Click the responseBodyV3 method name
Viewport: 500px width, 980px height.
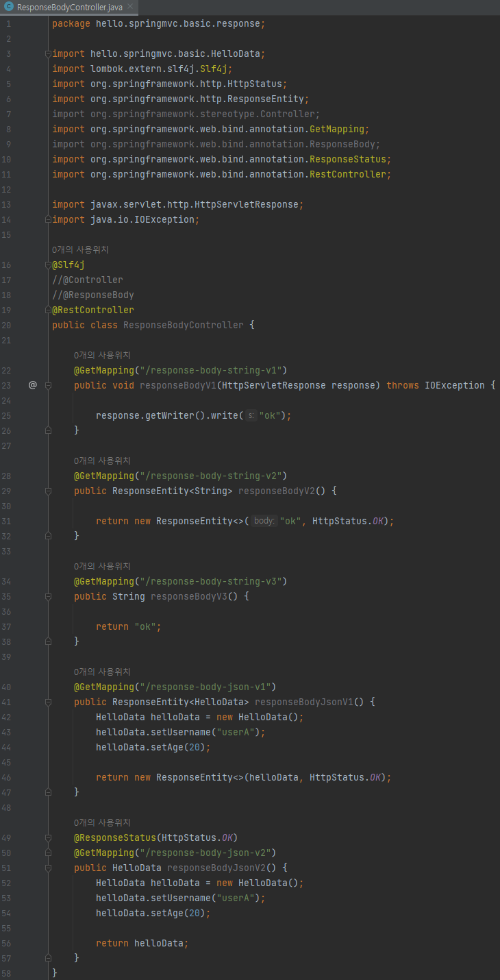(x=189, y=596)
